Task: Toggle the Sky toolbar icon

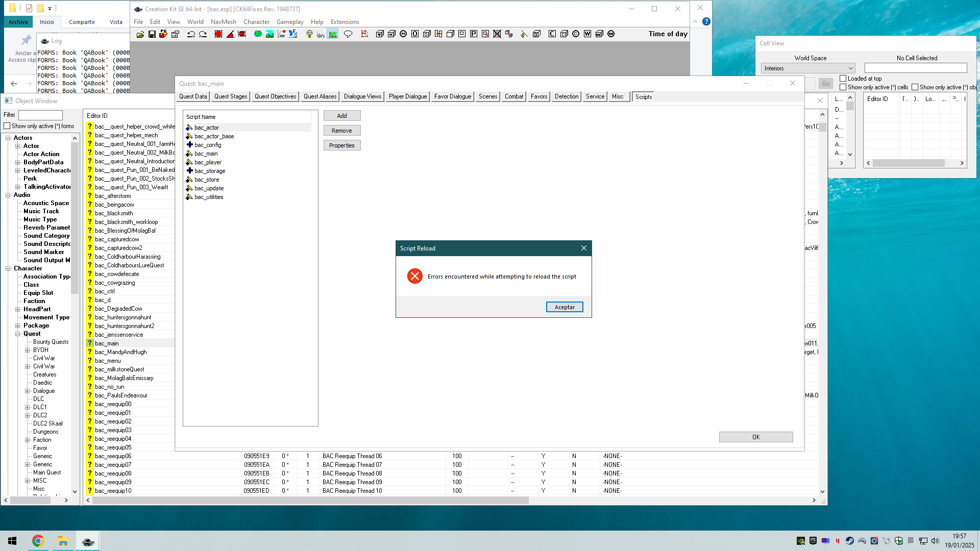Action: coord(321,34)
